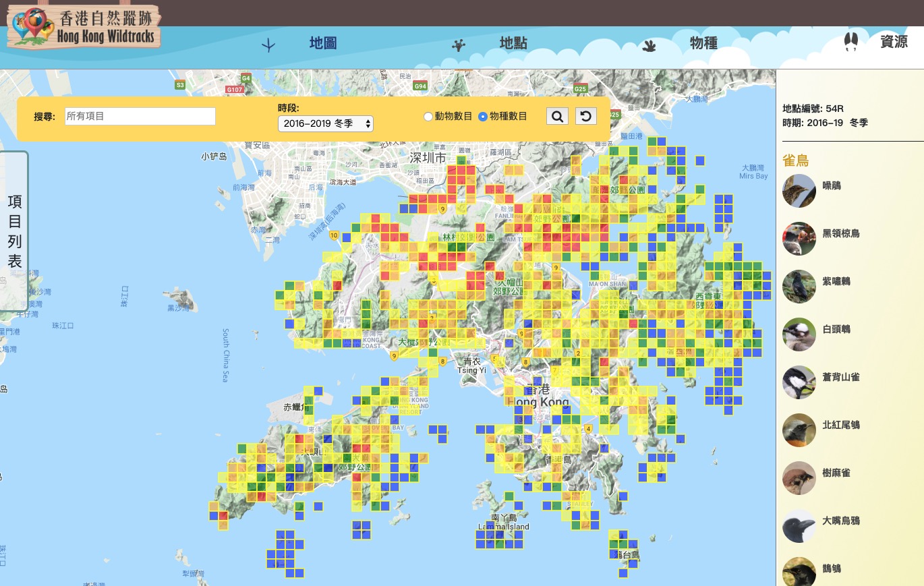The image size is (924, 586).
Task: Click the South China Sea label
Action: pyautogui.click(x=225, y=355)
